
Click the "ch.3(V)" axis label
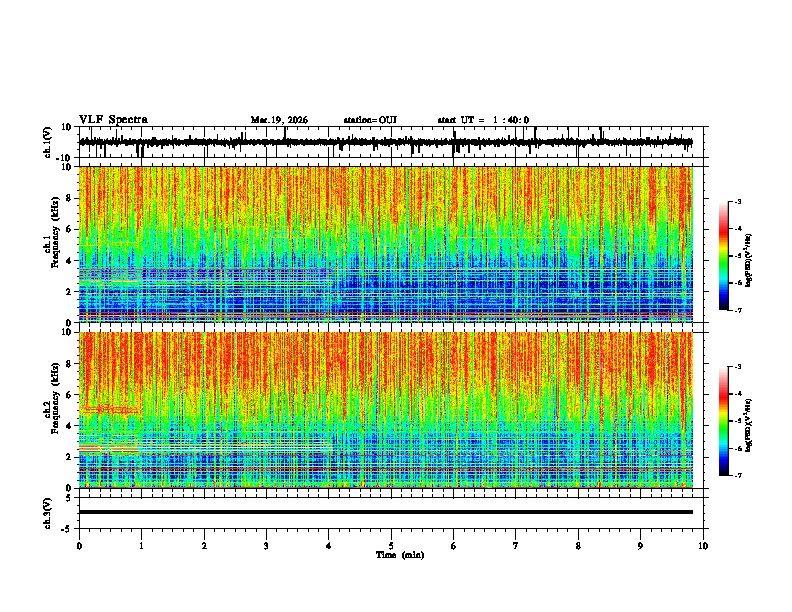coord(48,513)
